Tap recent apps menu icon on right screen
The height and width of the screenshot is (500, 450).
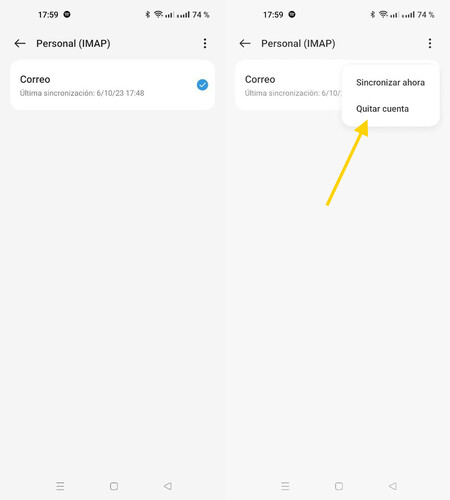point(285,486)
